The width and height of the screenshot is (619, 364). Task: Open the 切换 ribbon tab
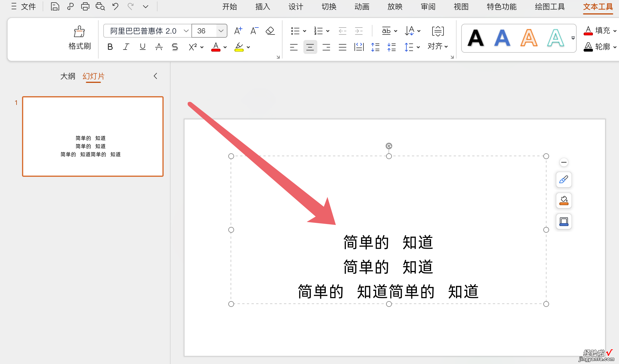tap(329, 7)
